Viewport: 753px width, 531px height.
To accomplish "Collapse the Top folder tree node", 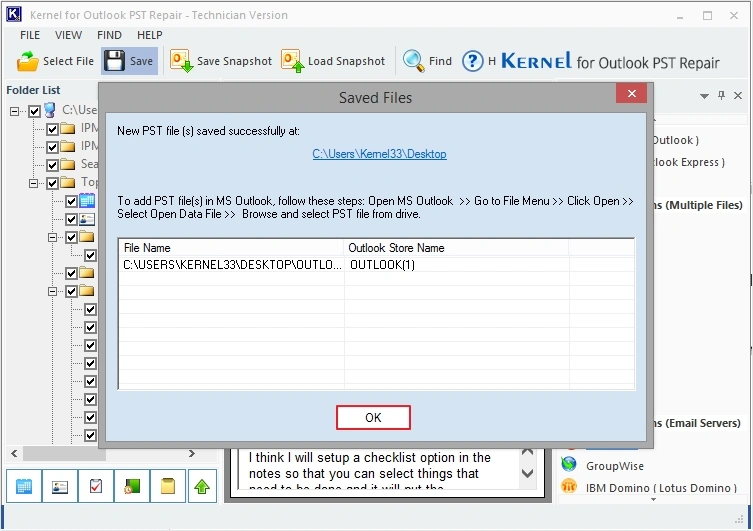I will click(33, 183).
